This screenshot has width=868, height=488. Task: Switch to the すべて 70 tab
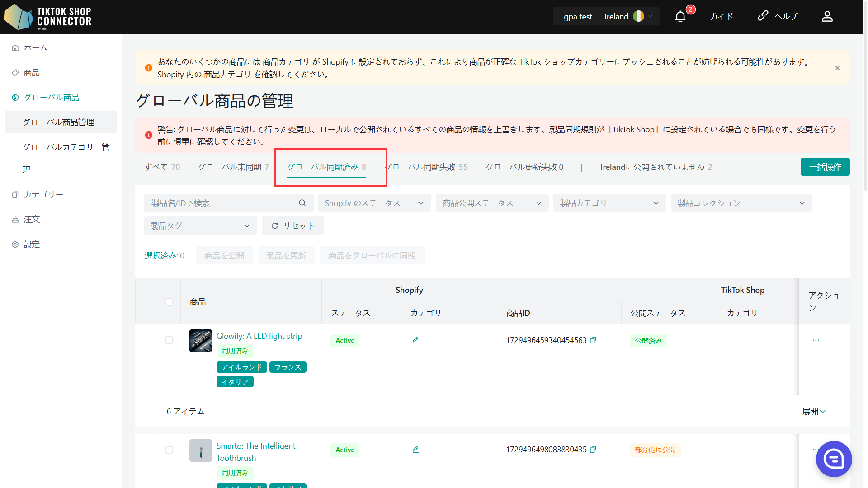[x=162, y=167]
